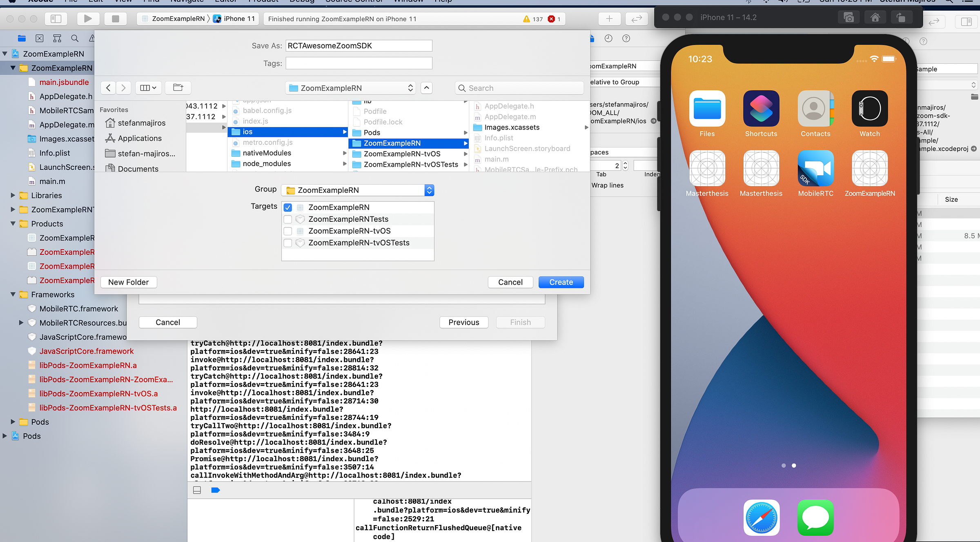Click the navigator search magnifier icon

(75, 38)
